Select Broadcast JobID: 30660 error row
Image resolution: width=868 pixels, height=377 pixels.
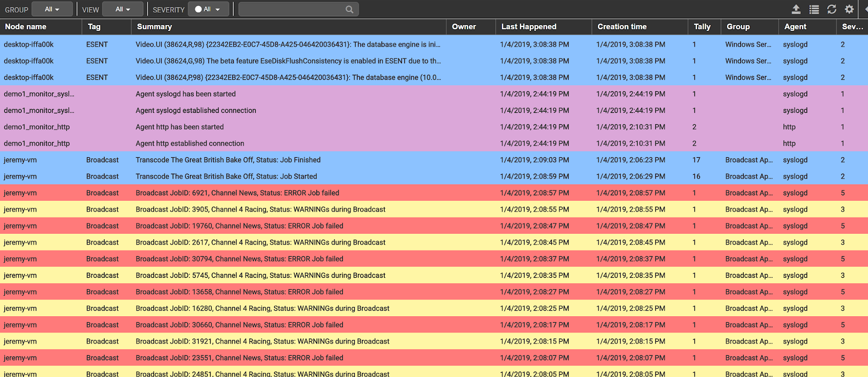434,325
